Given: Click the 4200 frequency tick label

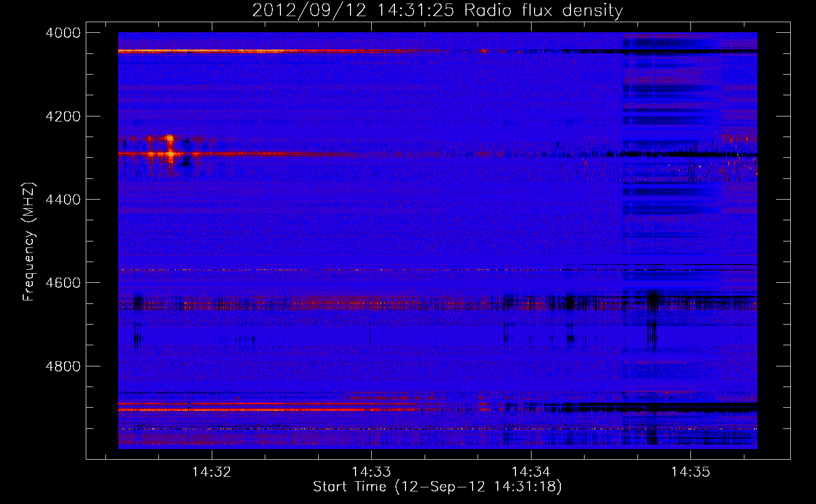Looking at the screenshot, I should point(63,116).
